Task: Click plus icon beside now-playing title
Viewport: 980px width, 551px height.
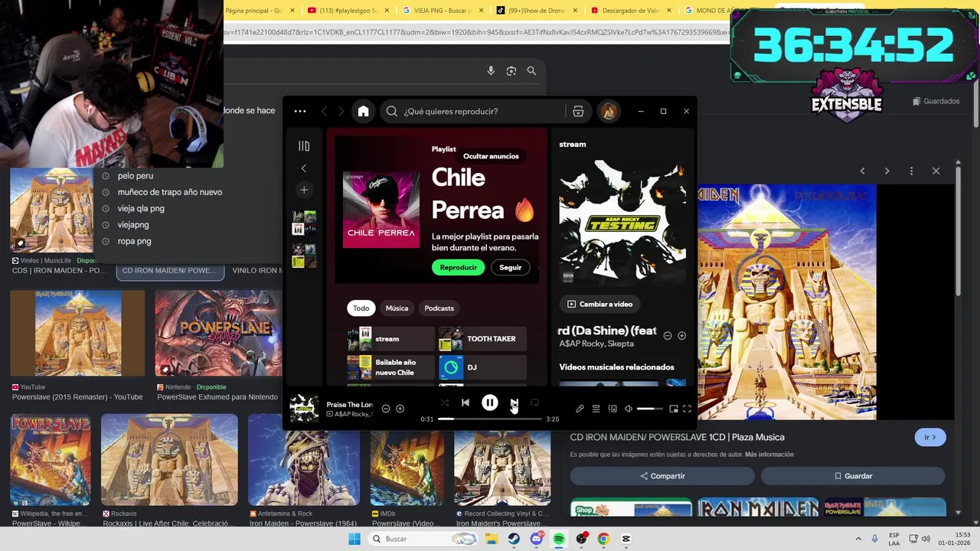Action: click(681, 336)
